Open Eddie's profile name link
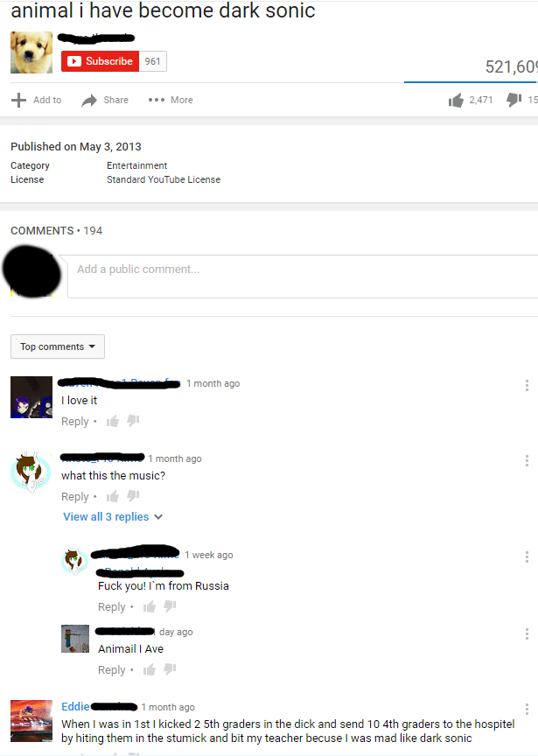 point(75,706)
